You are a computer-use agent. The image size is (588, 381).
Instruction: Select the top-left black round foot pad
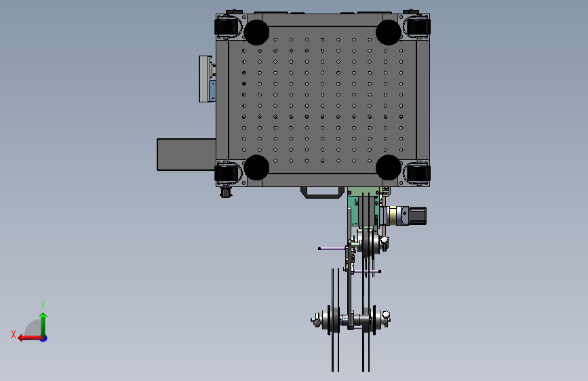point(256,33)
